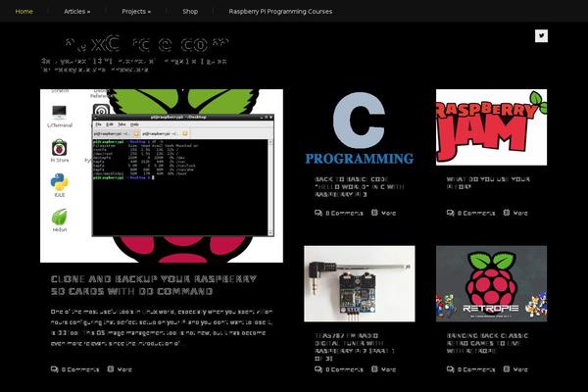Open 0 Comments under the TEA5767 article

click(x=344, y=369)
